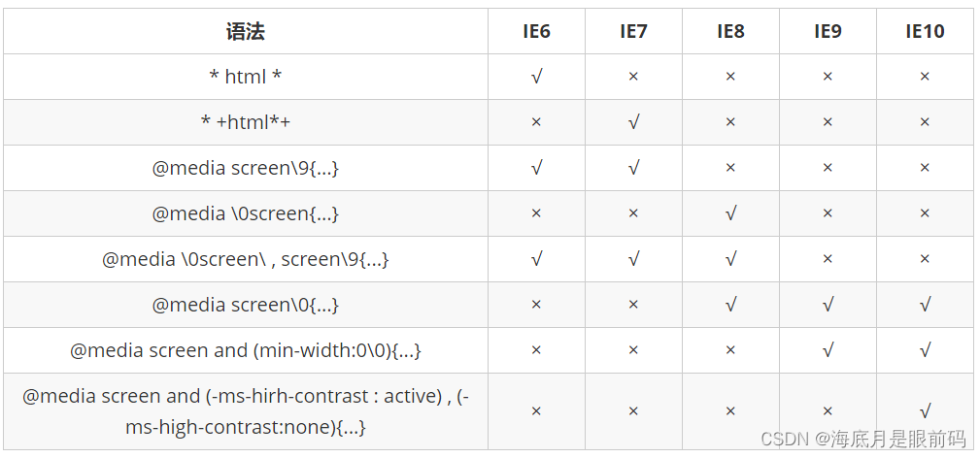The height and width of the screenshot is (458, 980).
Task: Click the -ms-high-contrast media query cell
Action: (x=246, y=411)
